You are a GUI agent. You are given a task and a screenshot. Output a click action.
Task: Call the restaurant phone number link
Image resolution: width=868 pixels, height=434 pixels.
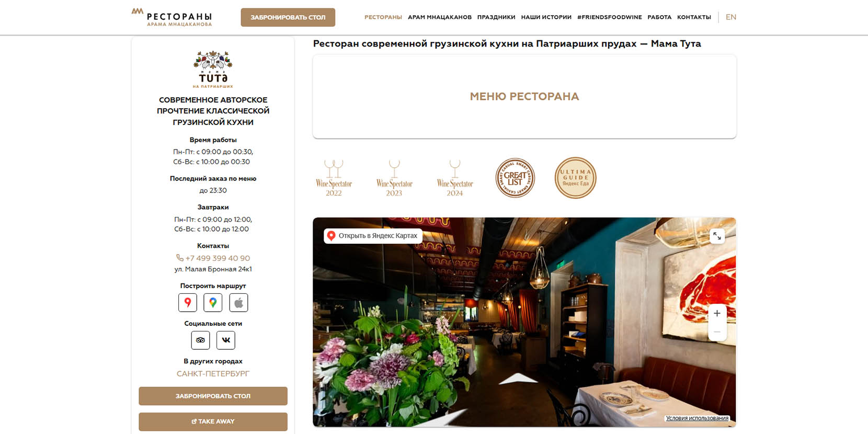coord(213,258)
